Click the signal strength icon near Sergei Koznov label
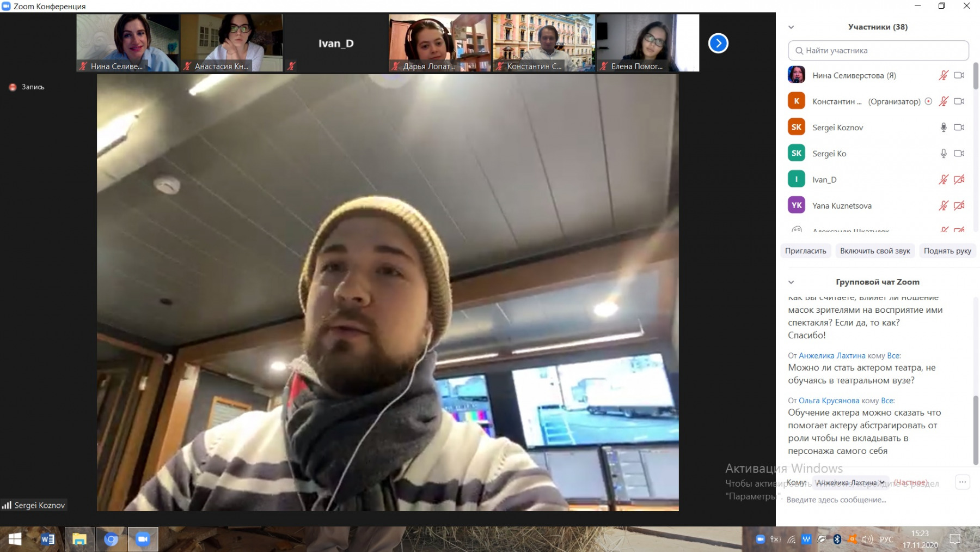Image resolution: width=980 pixels, height=552 pixels. point(7,505)
